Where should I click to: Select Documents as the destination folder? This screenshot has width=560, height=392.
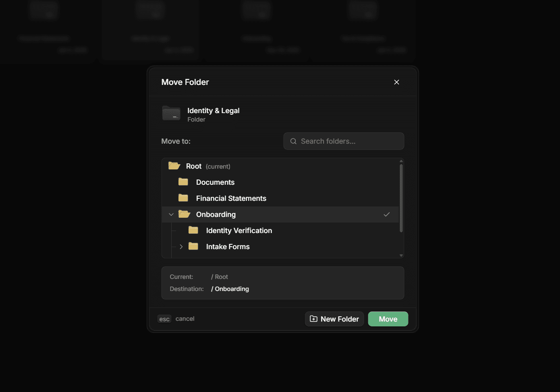coord(215,182)
